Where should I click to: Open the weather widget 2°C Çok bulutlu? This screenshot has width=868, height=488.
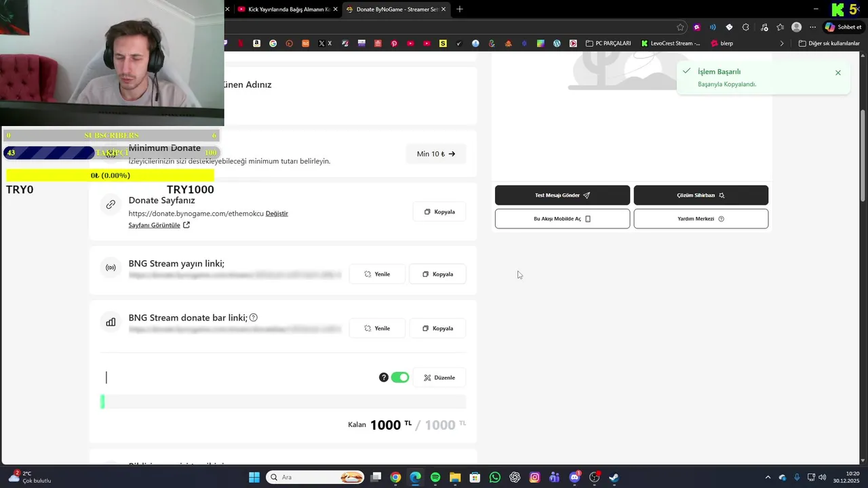tap(31, 477)
